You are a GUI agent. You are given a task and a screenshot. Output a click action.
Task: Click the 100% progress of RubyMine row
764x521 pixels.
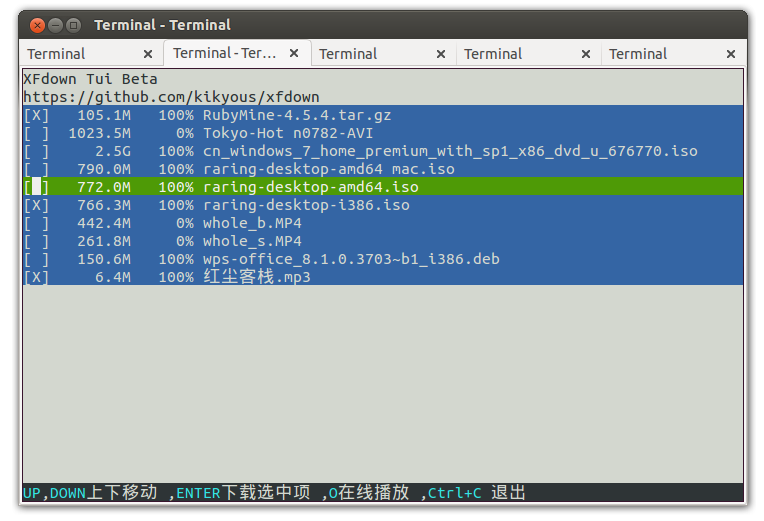click(x=176, y=116)
